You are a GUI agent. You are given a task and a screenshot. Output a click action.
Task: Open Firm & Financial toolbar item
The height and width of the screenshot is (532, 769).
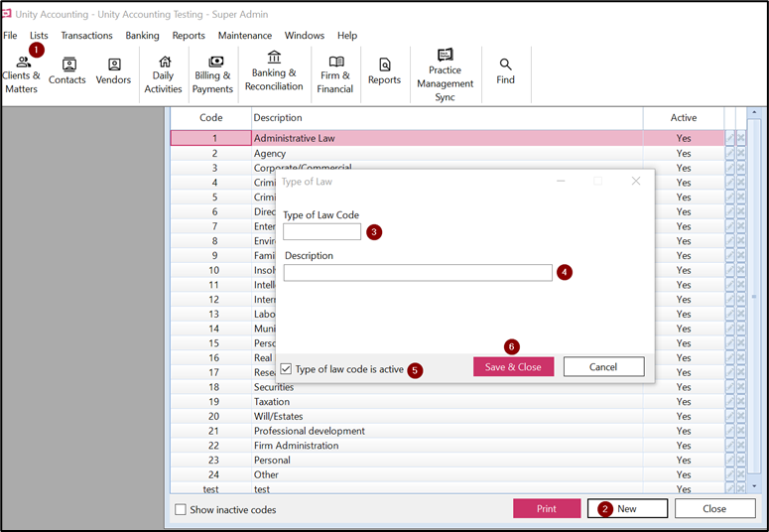[x=335, y=74]
